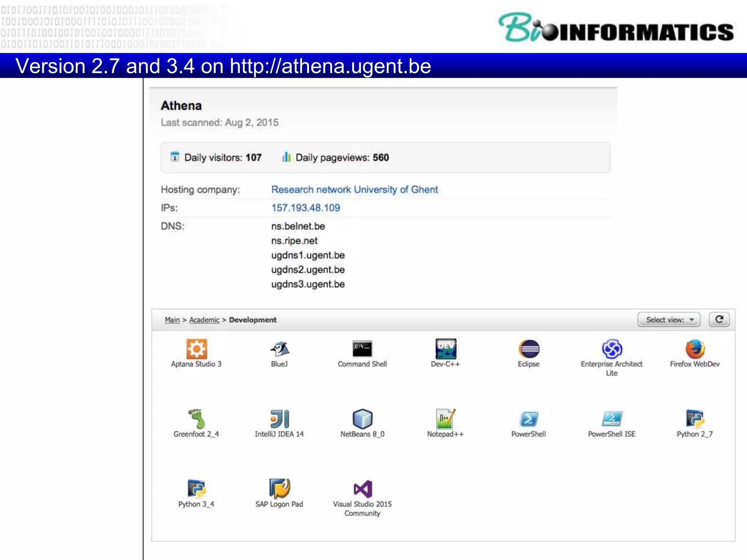Click the Development breadcrumb label
This screenshot has height=560, width=747.
pyautogui.click(x=253, y=320)
